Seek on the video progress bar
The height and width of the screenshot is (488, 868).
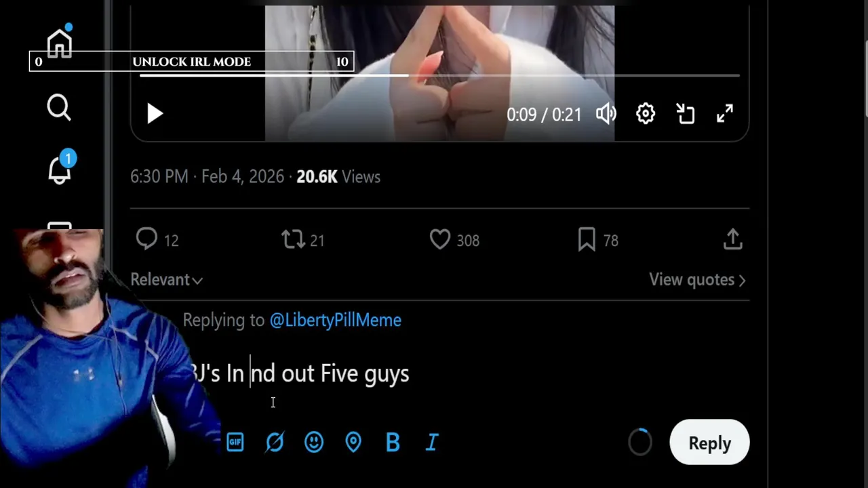pos(439,75)
